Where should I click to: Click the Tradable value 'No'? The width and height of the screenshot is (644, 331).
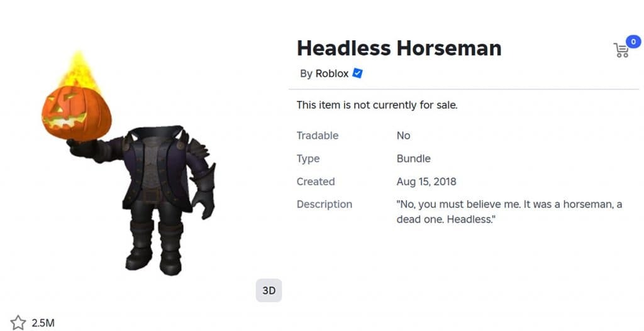click(x=403, y=136)
